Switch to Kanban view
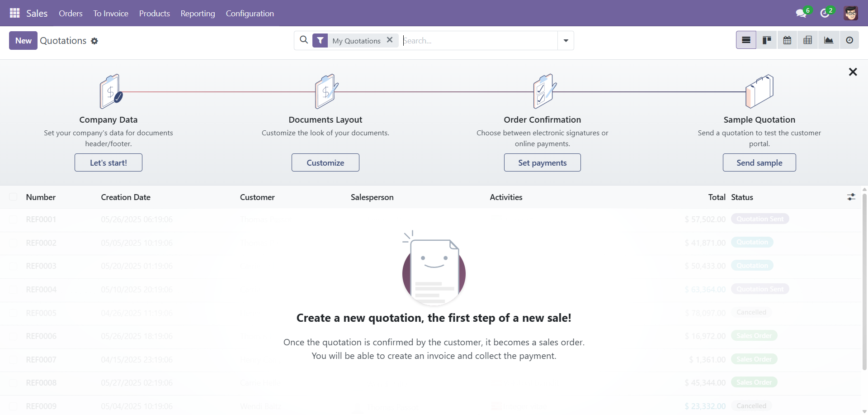This screenshot has width=868, height=415. coord(767,40)
